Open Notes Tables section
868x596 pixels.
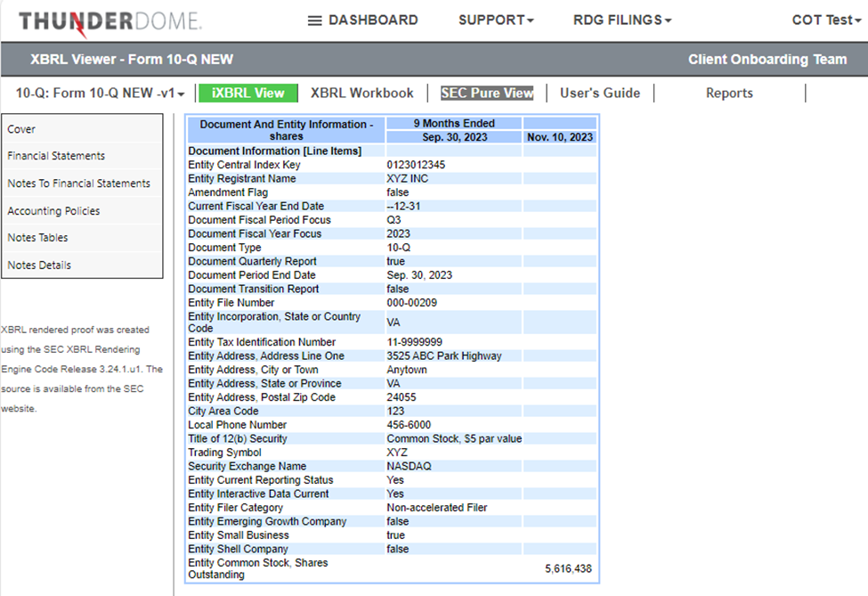tap(37, 238)
